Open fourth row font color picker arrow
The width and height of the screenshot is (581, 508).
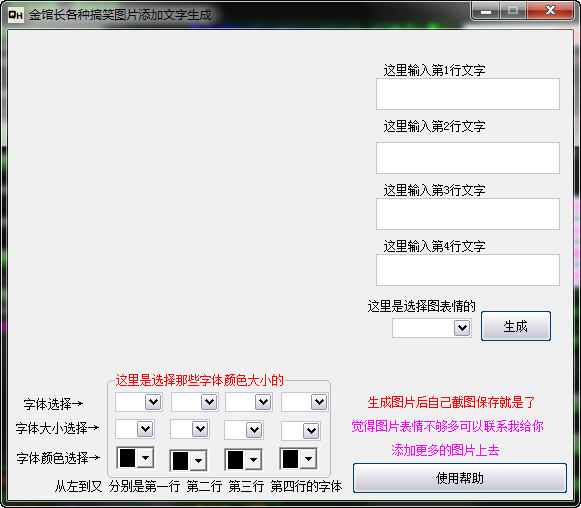coord(308,459)
